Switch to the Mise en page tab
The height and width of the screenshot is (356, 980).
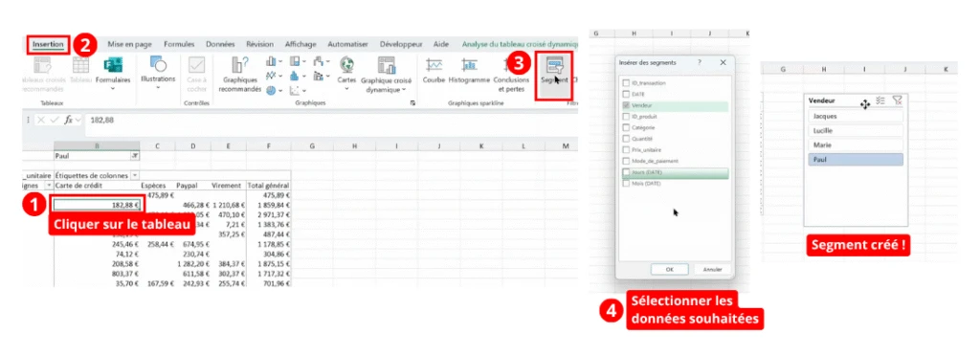coord(129,44)
